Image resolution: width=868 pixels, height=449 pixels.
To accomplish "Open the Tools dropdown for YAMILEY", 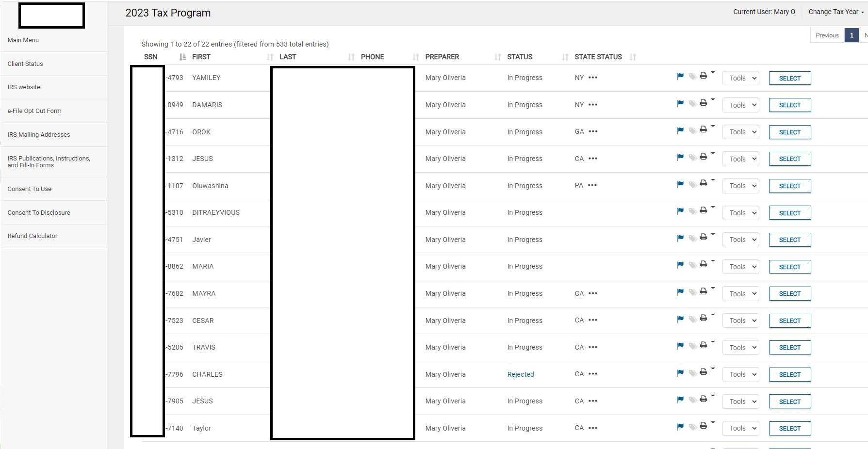I will tap(741, 78).
